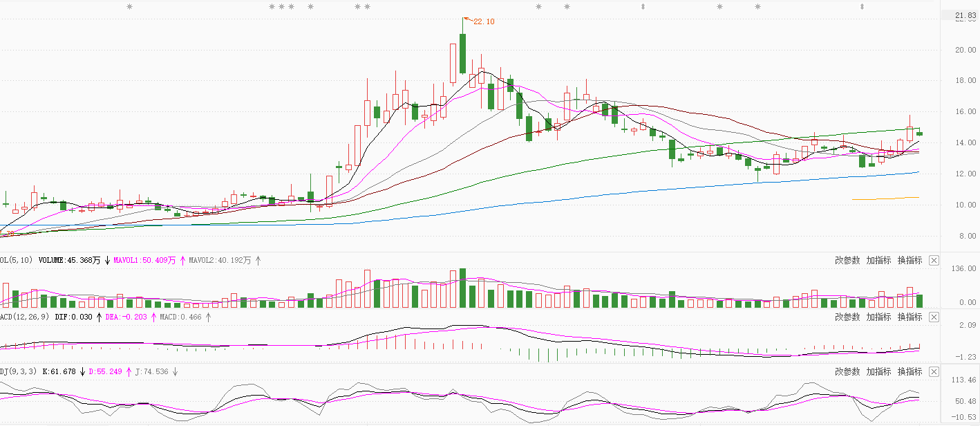The image size is (980, 426).
Task: Click the 16.00 price axis label
Action: point(965,112)
